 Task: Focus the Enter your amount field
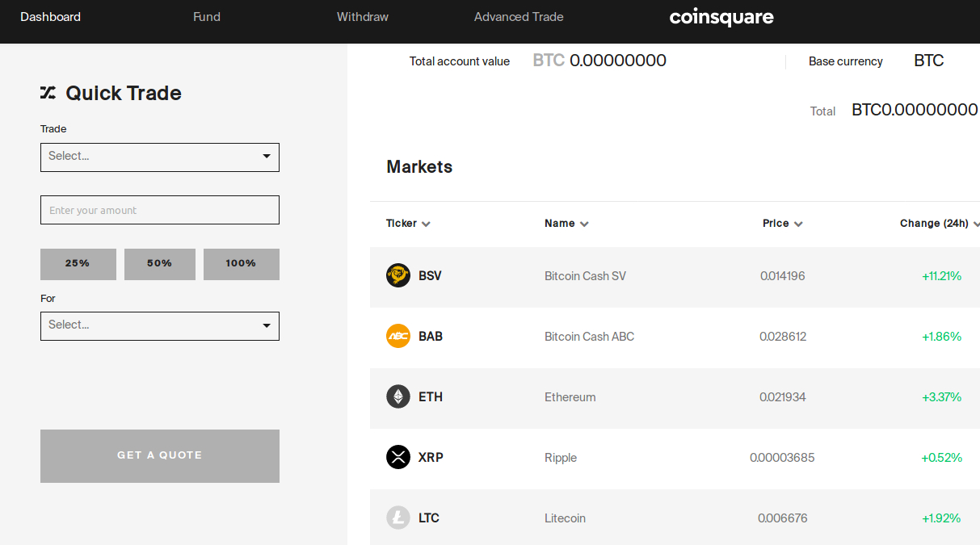tap(160, 210)
